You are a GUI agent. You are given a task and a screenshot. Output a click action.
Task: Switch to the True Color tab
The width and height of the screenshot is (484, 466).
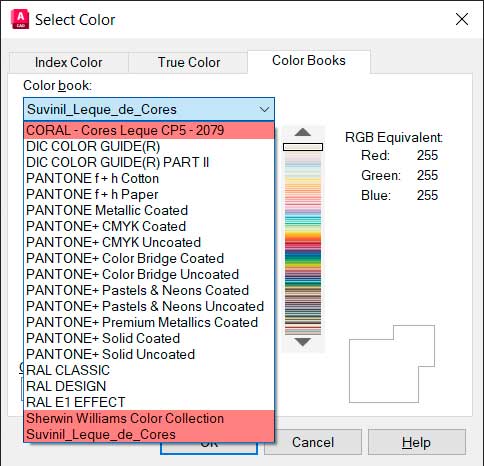tap(189, 62)
